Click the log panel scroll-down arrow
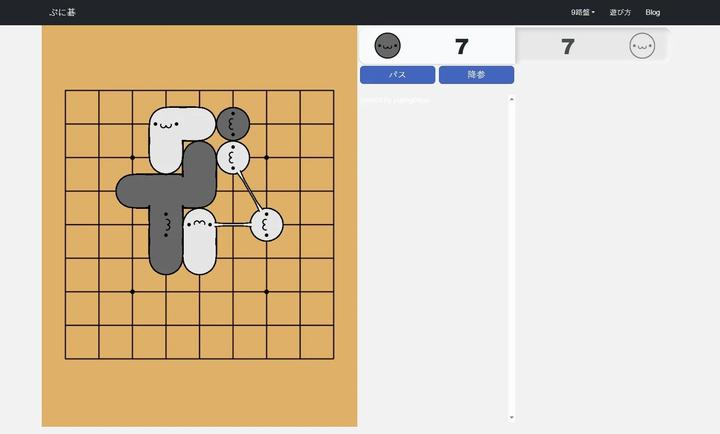 tap(512, 417)
